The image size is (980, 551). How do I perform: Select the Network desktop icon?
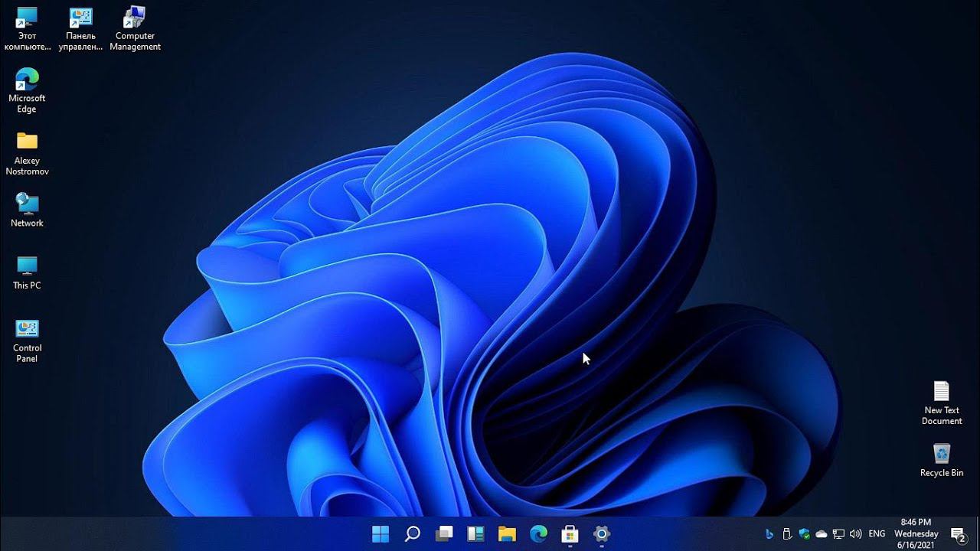point(27,210)
